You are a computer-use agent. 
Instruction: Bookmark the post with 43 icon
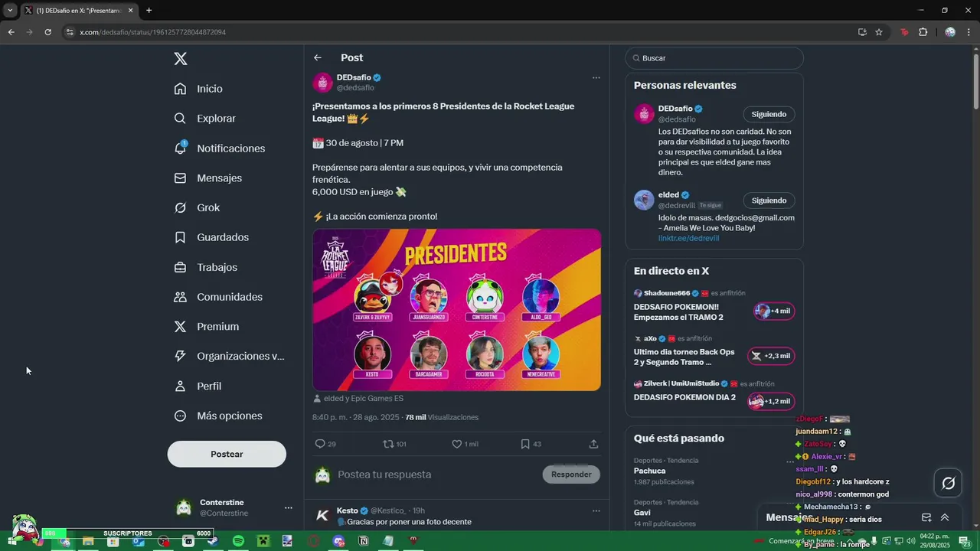[525, 444]
